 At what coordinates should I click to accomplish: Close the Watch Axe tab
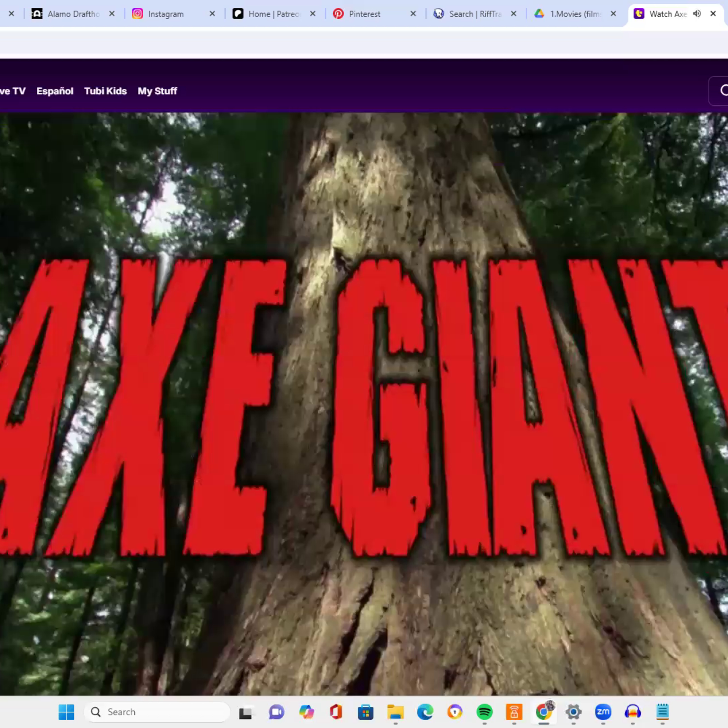pos(713,14)
